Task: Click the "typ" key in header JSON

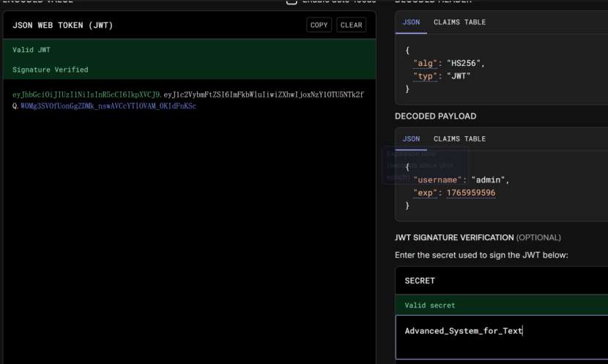Action: [x=423, y=76]
